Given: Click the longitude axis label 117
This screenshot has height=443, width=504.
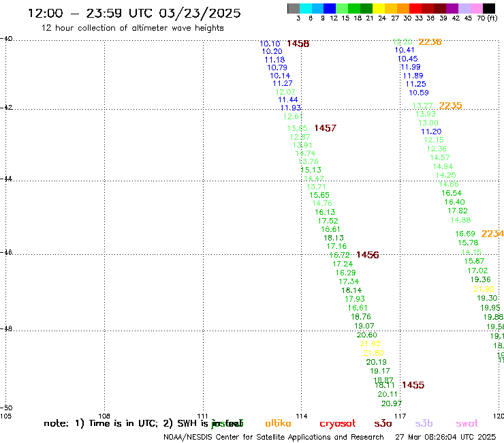Looking at the screenshot, I should tap(400, 416).
